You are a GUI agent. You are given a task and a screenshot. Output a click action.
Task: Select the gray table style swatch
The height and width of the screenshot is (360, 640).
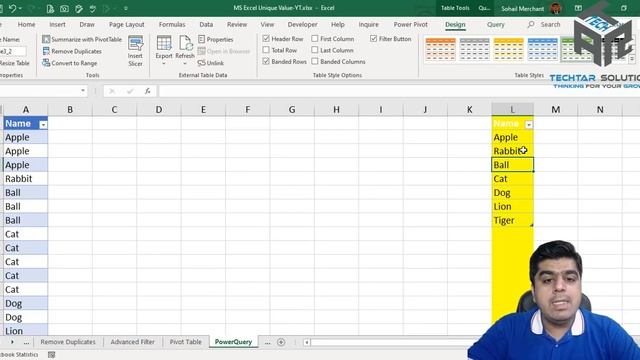(474, 49)
